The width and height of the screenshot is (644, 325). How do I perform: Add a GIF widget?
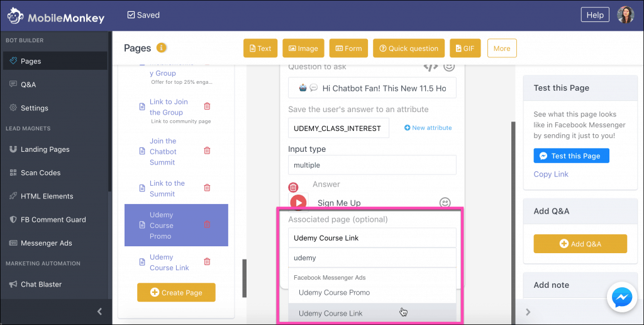click(x=465, y=48)
